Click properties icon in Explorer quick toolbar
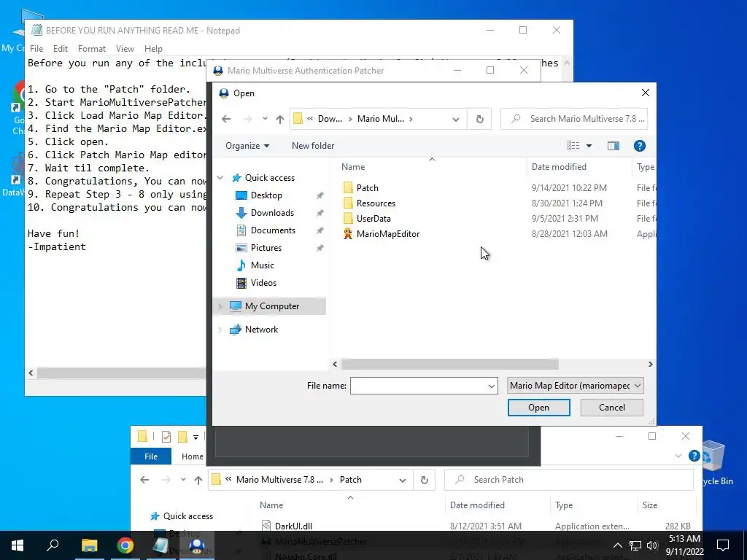This screenshot has height=560, width=747. click(166, 437)
